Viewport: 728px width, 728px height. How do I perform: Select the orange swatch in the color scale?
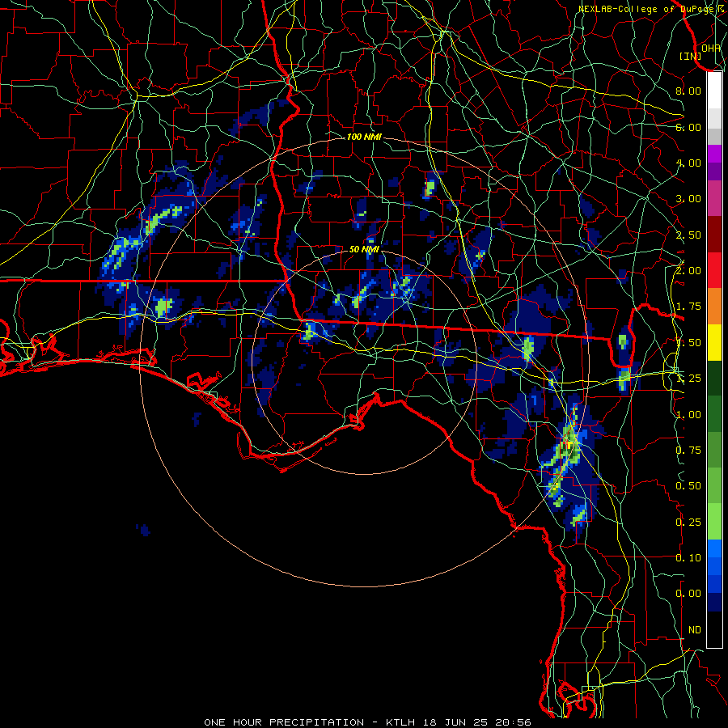pyautogui.click(x=714, y=307)
